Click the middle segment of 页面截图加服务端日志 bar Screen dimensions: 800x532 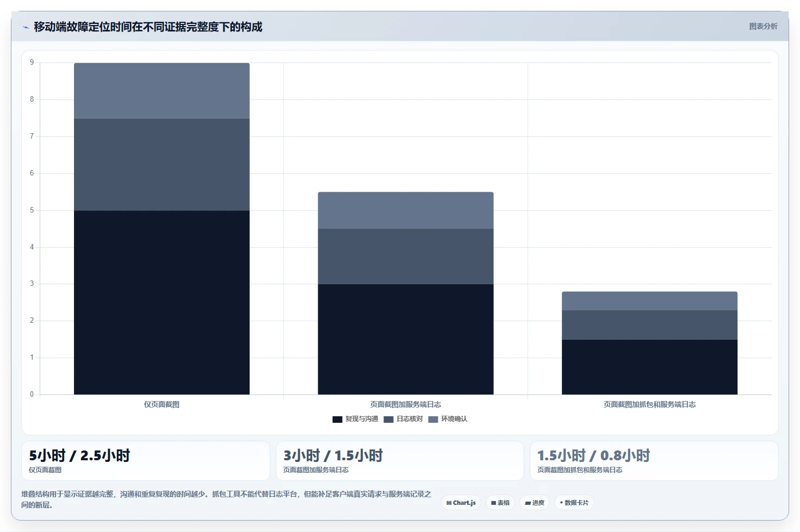coord(406,256)
